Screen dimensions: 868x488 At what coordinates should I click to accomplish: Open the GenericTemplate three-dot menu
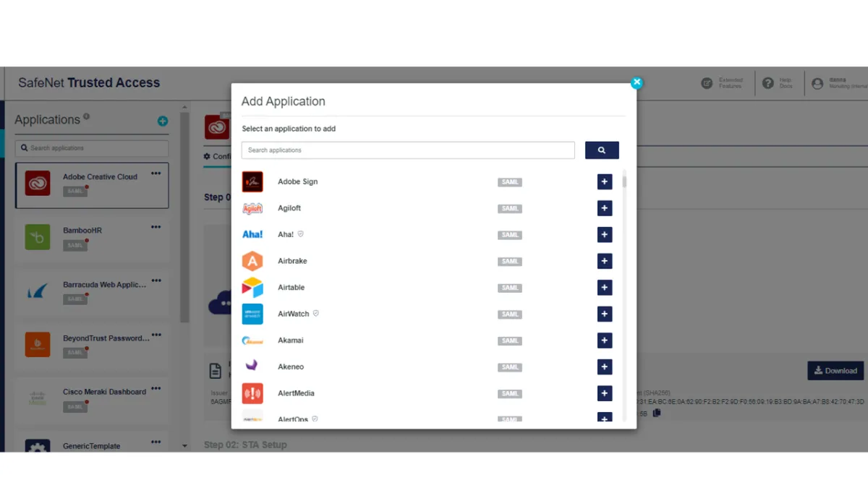point(156,442)
